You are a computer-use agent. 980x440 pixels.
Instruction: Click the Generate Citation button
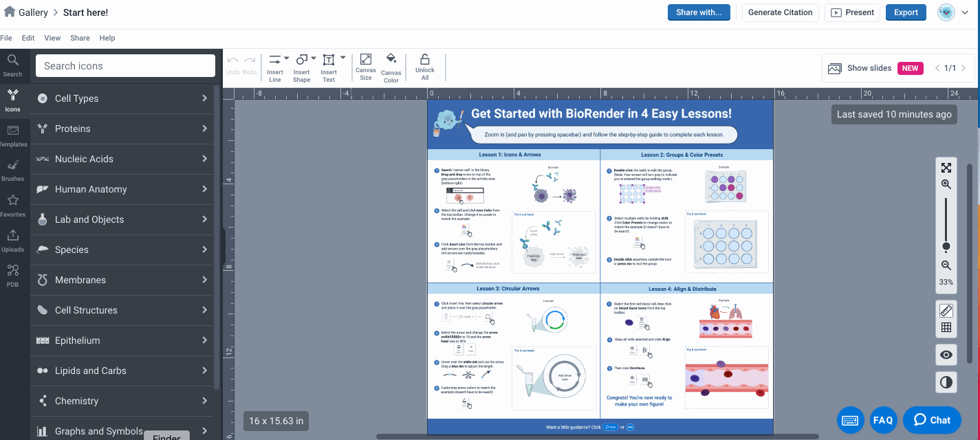tap(780, 12)
